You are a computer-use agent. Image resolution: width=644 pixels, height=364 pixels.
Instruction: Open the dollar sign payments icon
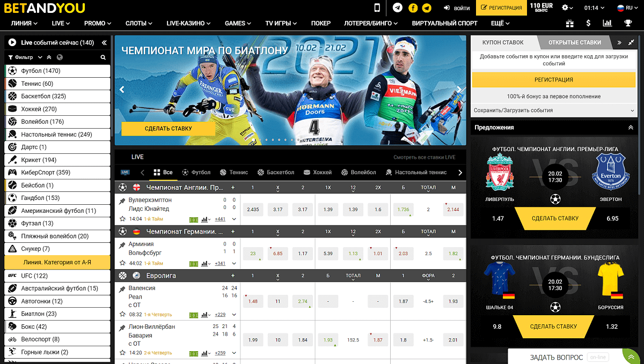click(x=589, y=23)
